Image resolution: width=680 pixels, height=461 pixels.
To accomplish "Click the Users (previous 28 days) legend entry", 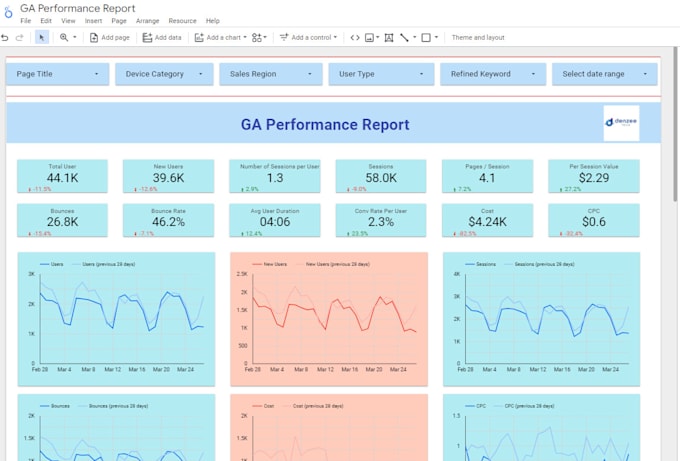I will (x=104, y=264).
